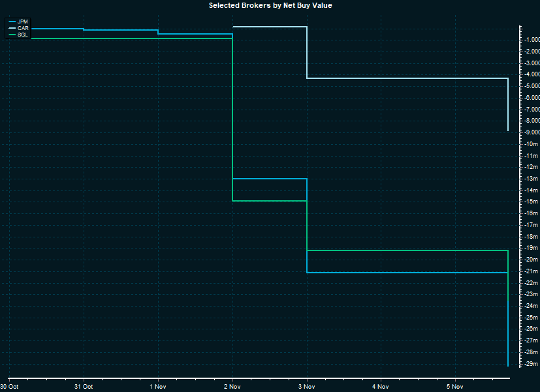Toggle the CAR series in legend
Viewport: 540px width, 392px height.
pos(23,28)
